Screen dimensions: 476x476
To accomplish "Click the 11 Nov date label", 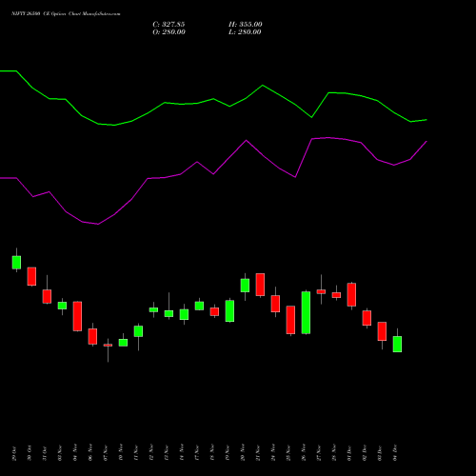I will (x=136, y=453).
